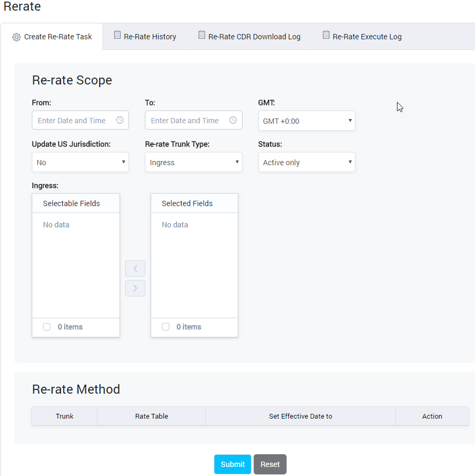Click the right arrow to move fields over
This screenshot has height=476, width=475.
pyautogui.click(x=135, y=288)
